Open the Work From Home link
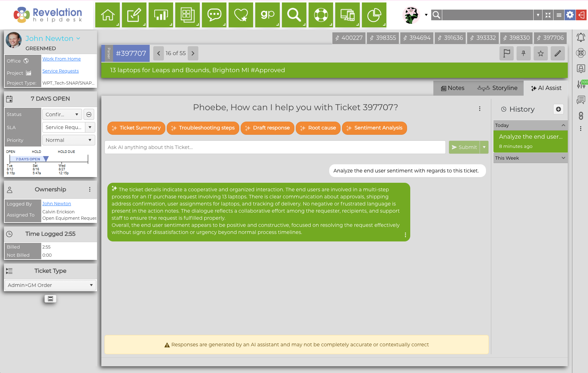 (x=62, y=59)
